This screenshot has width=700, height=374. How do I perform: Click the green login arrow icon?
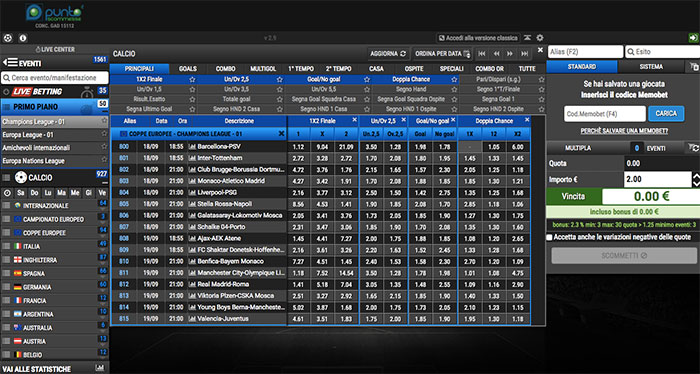tap(693, 38)
